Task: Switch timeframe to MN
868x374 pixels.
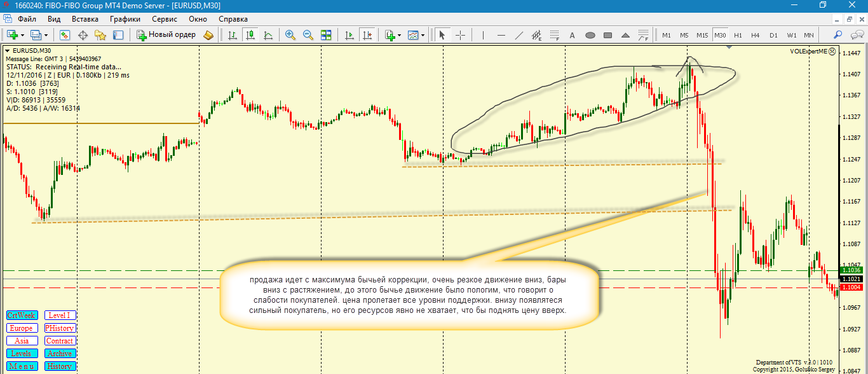Action: point(809,35)
